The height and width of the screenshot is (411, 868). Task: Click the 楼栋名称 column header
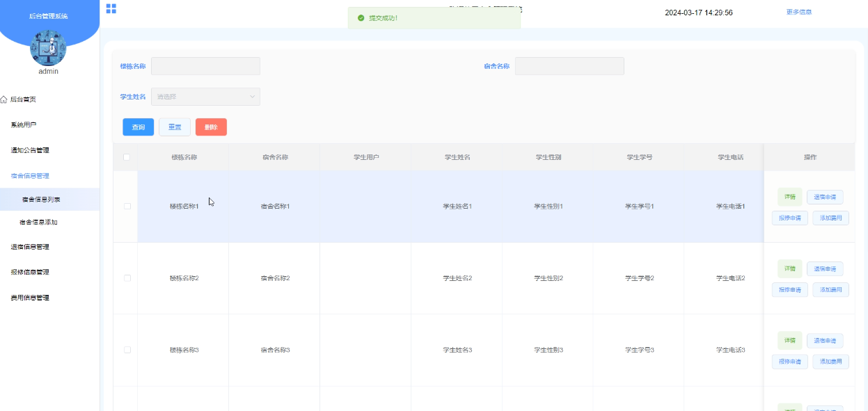(184, 157)
